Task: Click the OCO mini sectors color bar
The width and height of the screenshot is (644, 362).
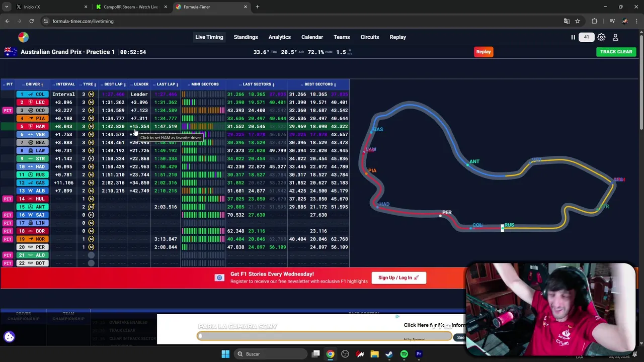Action: pos(203,110)
